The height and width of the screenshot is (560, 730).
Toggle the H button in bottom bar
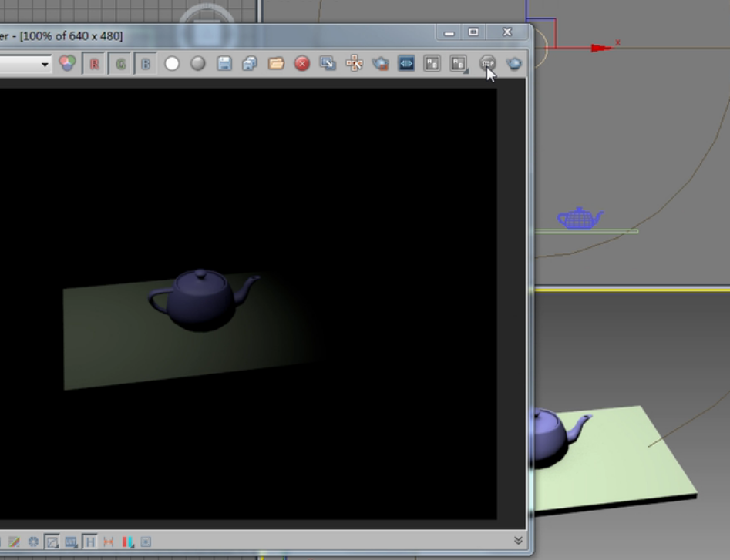coord(89,542)
